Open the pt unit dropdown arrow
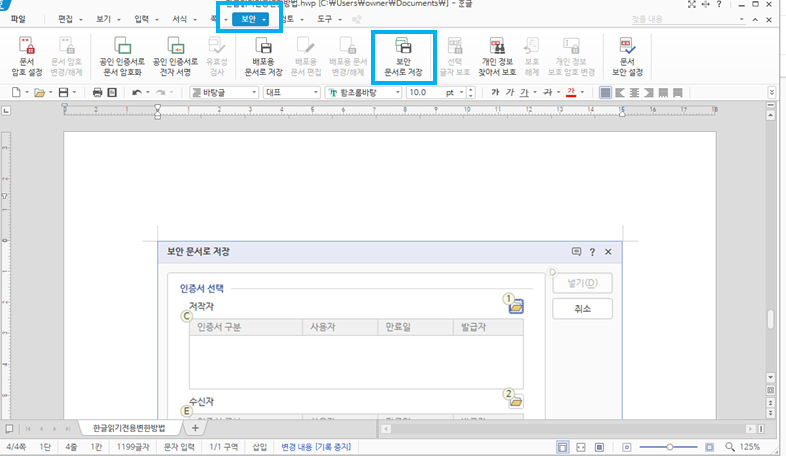 point(462,93)
